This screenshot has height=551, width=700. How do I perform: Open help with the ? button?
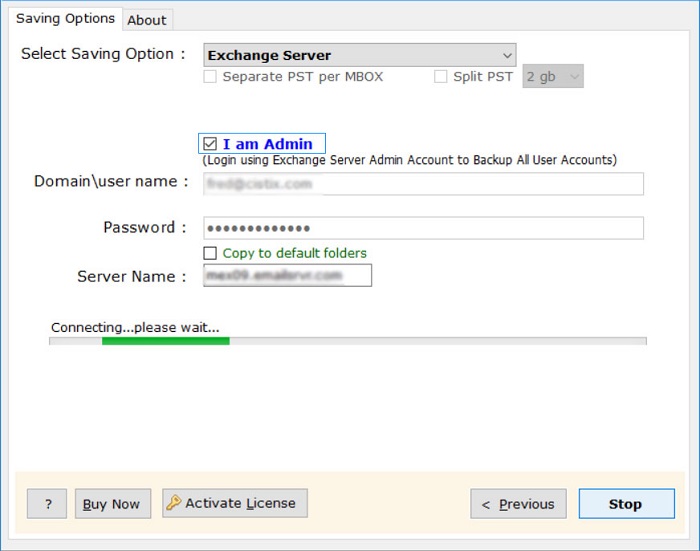click(x=47, y=504)
